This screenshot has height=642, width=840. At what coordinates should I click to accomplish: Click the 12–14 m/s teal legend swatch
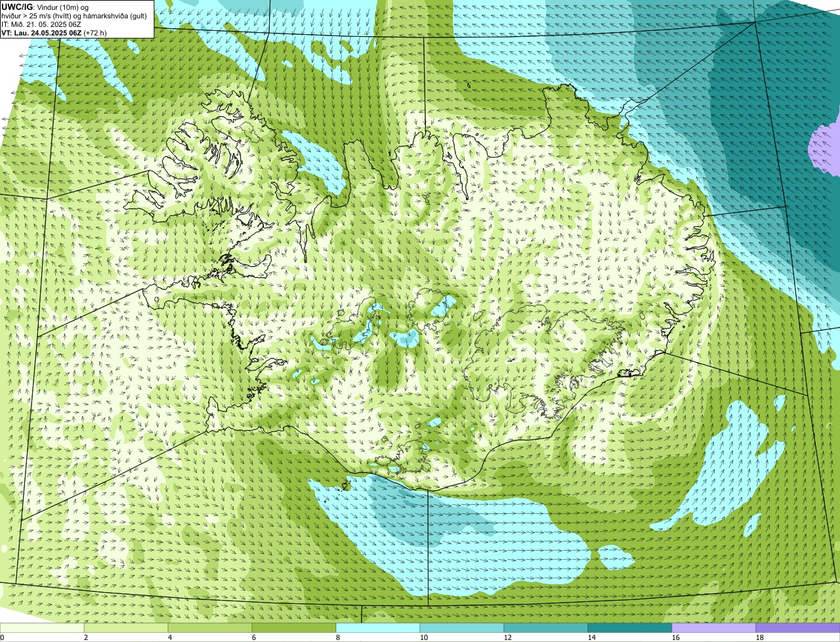tap(546, 628)
